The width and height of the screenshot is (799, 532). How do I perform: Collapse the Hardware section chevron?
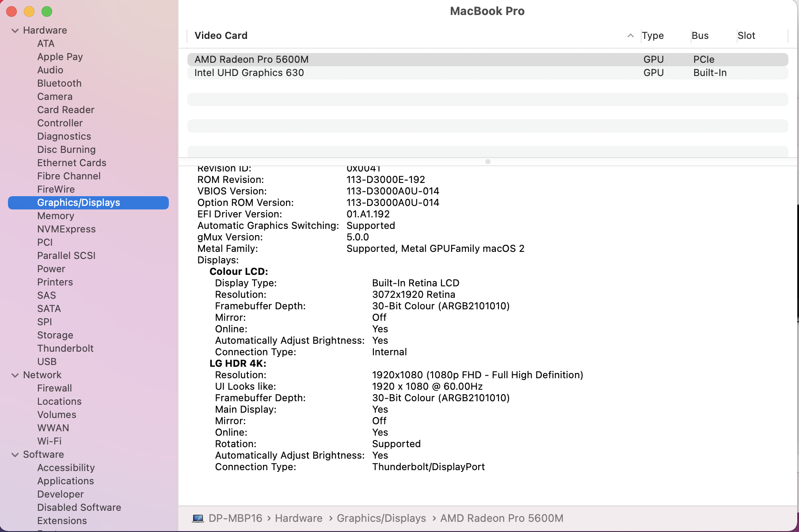coord(15,30)
